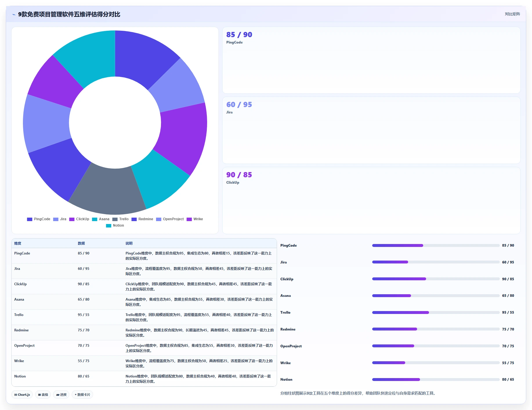Click the dashboard title 9款免费项目管理软件五维评估得分对比
Image resolution: width=532 pixels, height=410 pixels.
coord(69,14)
